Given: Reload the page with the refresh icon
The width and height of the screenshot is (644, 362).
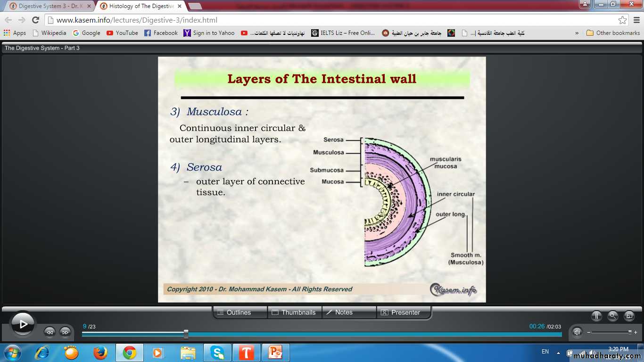Looking at the screenshot, I should pos(35,20).
